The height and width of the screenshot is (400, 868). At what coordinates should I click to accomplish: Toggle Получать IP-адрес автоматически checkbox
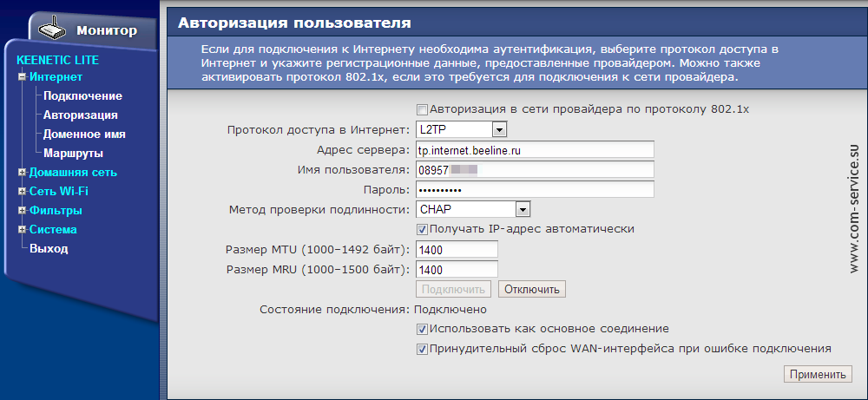pyautogui.click(x=423, y=229)
